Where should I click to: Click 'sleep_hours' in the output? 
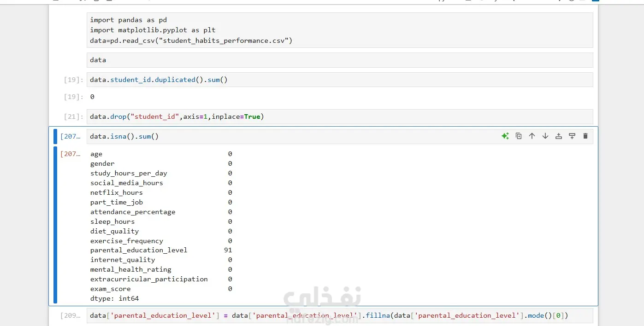click(112, 221)
